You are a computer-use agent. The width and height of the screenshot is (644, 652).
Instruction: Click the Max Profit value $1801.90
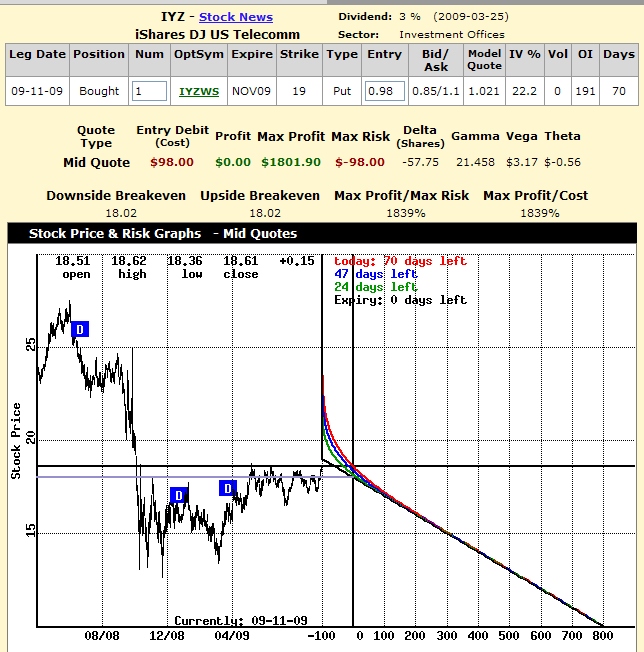[x=291, y=162]
